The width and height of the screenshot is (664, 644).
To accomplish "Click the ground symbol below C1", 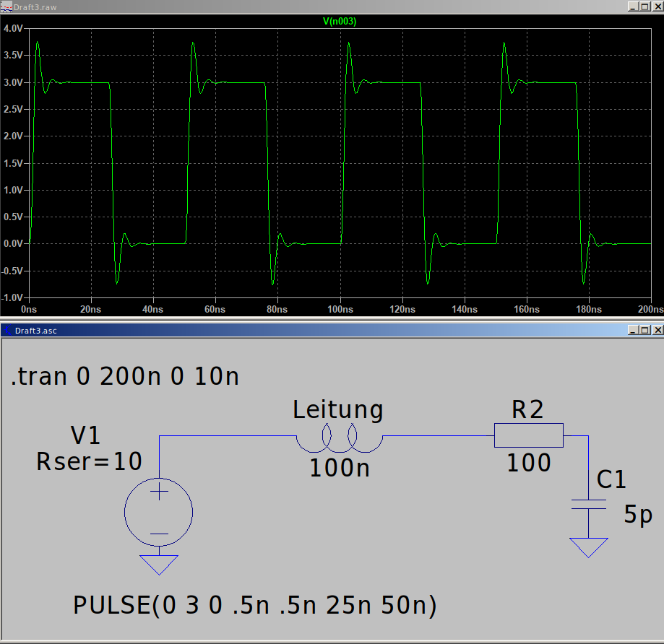I will point(588,547).
